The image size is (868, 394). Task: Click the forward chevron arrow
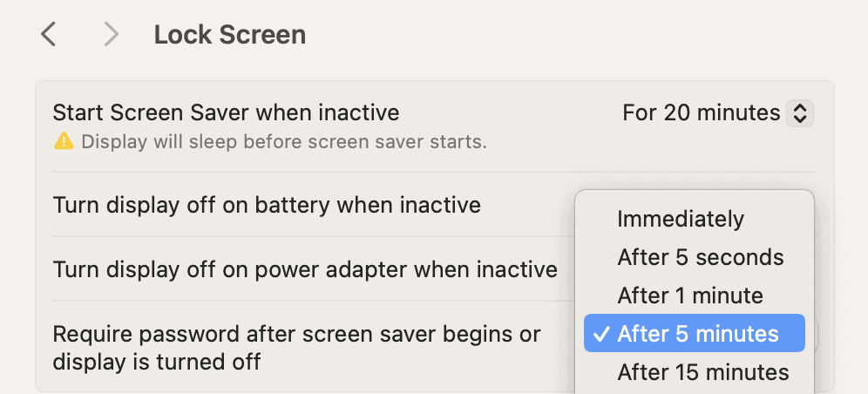click(x=111, y=35)
